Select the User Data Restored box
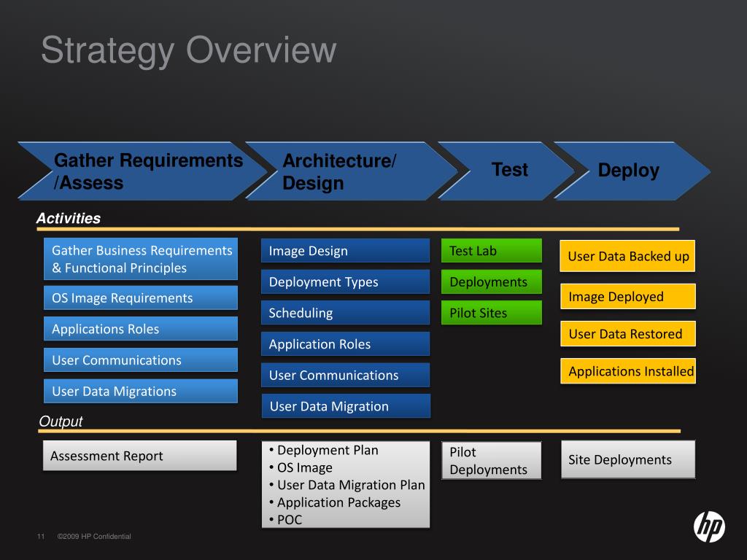Viewport: 747px width, 560px height. (x=628, y=334)
